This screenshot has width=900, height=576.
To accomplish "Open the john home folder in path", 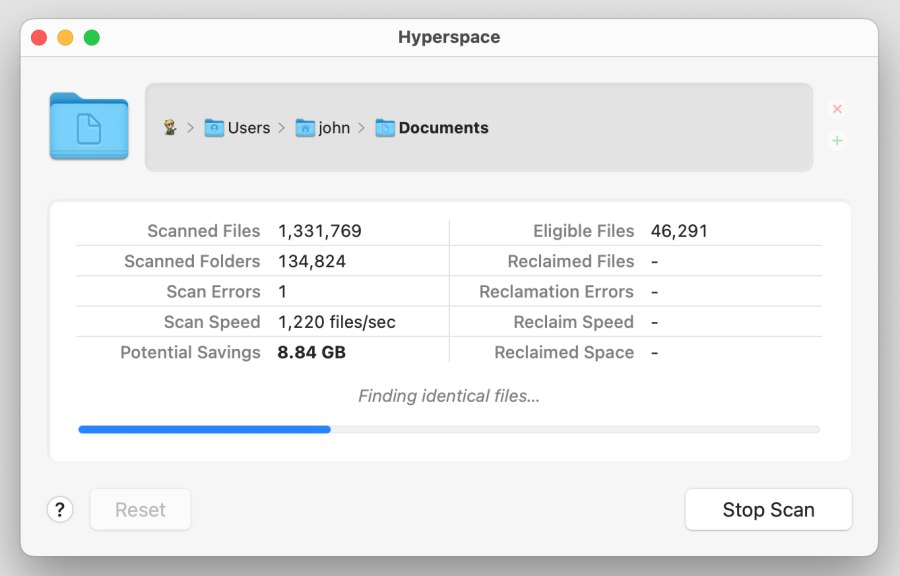I will [x=323, y=127].
